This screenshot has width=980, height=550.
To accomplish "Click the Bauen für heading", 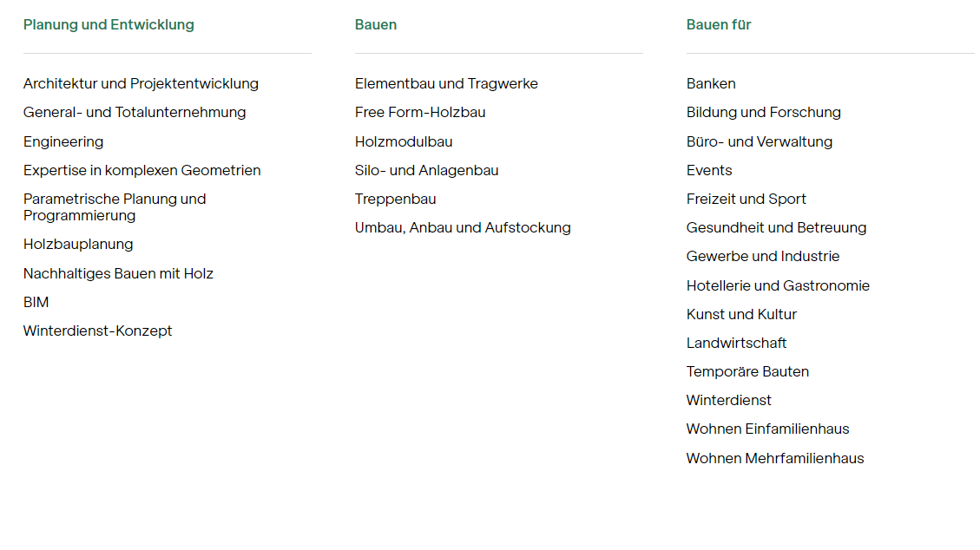I will coord(719,24).
